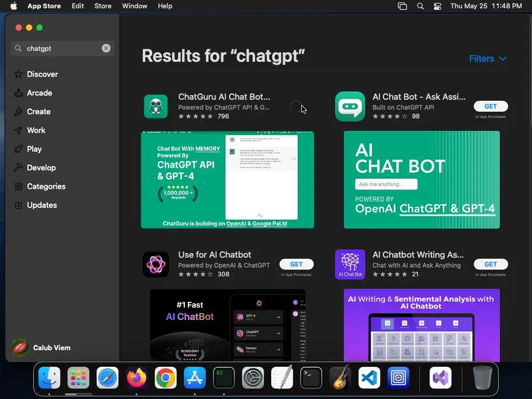Open the Discover section in sidebar
532x399 pixels.
pyautogui.click(x=36, y=74)
